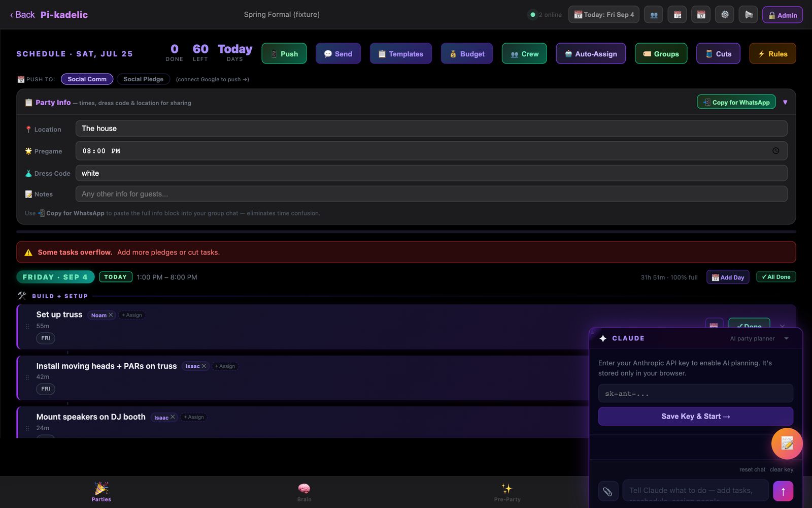The image size is (812, 508).
Task: Select the Social Pledge push target
Action: pyautogui.click(x=144, y=79)
